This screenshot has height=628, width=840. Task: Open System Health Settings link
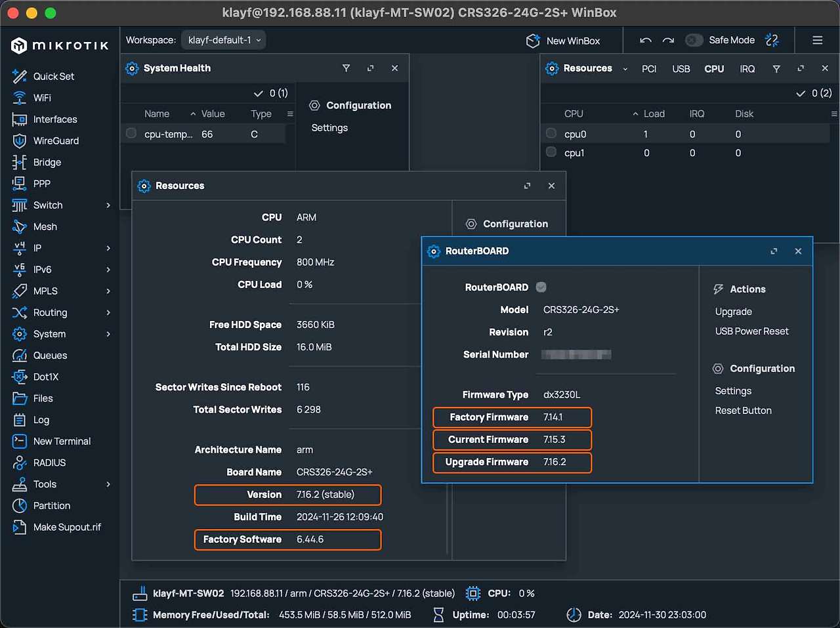(329, 128)
